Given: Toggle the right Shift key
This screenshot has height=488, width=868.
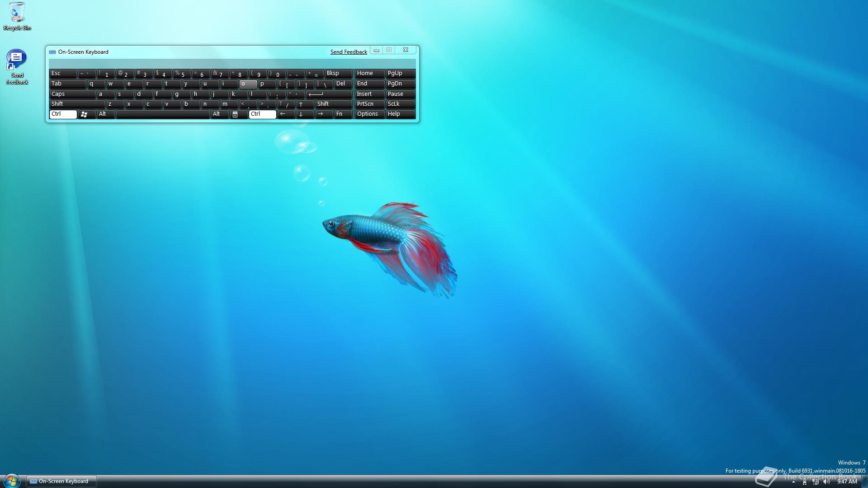Looking at the screenshot, I should pyautogui.click(x=334, y=104).
